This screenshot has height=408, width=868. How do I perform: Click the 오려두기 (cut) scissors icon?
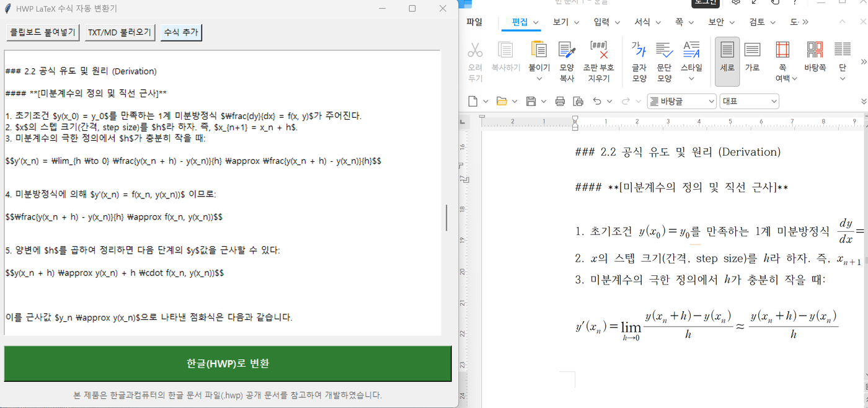tap(475, 50)
